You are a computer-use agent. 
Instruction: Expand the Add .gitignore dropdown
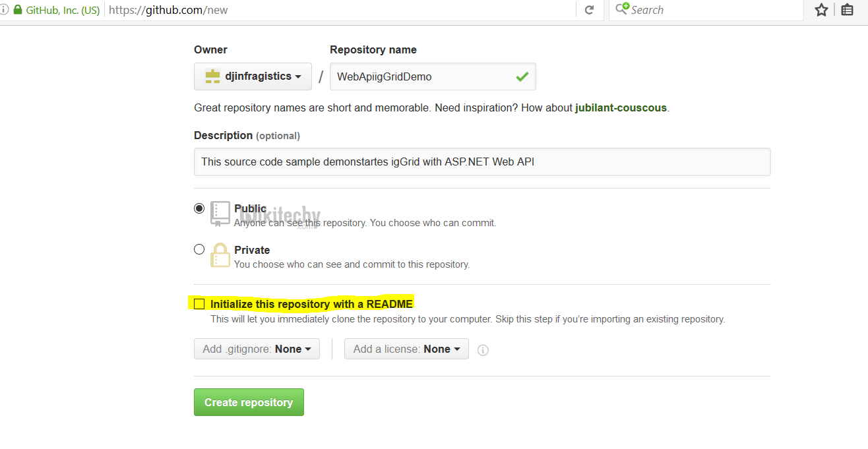pos(257,349)
